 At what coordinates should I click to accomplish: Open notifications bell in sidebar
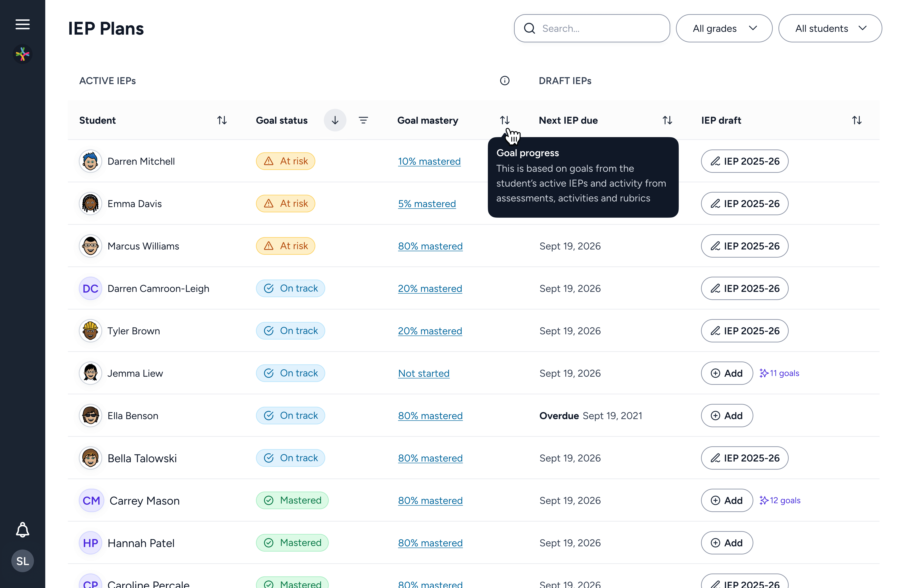(22, 530)
